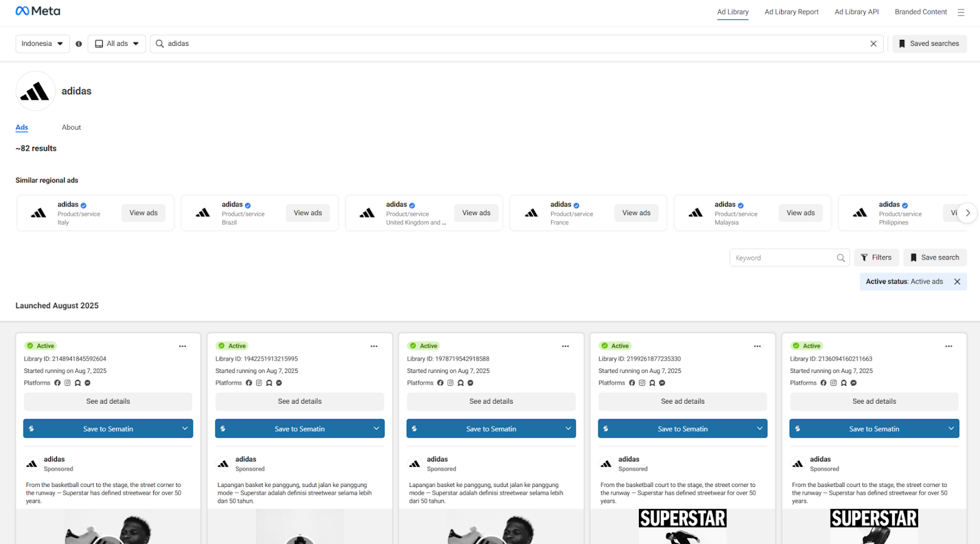Remove the Active status filter chip

[x=957, y=282]
